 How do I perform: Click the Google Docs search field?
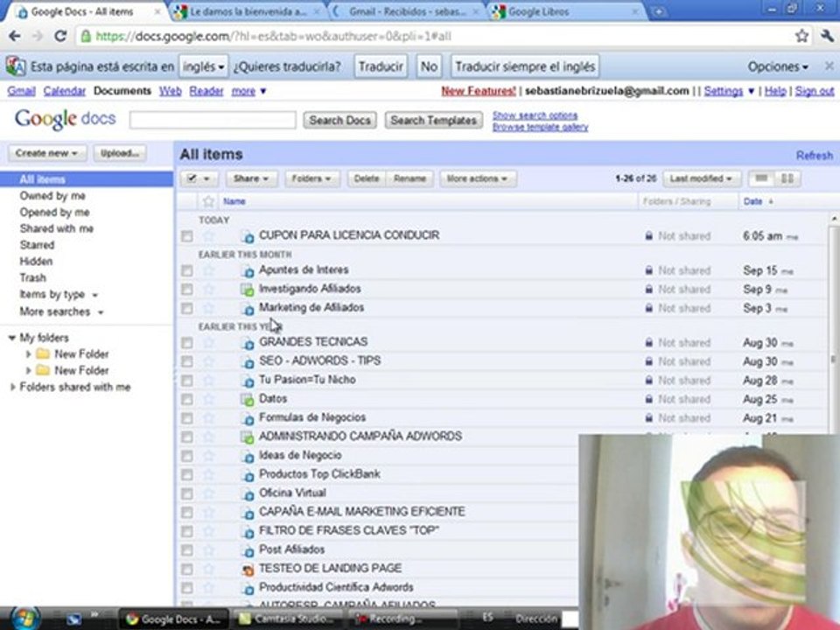pyautogui.click(x=213, y=120)
